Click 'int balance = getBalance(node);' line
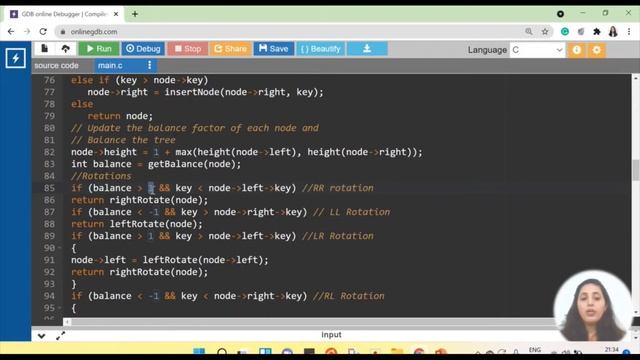 click(x=156, y=164)
